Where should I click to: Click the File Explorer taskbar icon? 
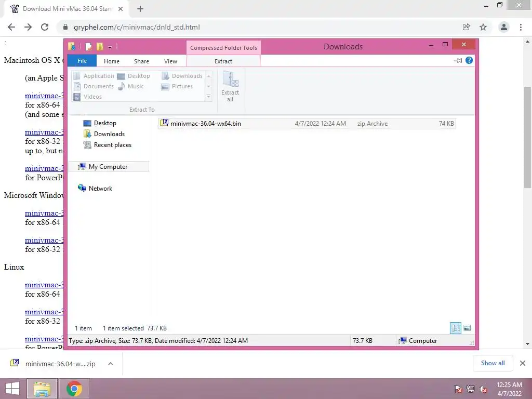[42, 389]
